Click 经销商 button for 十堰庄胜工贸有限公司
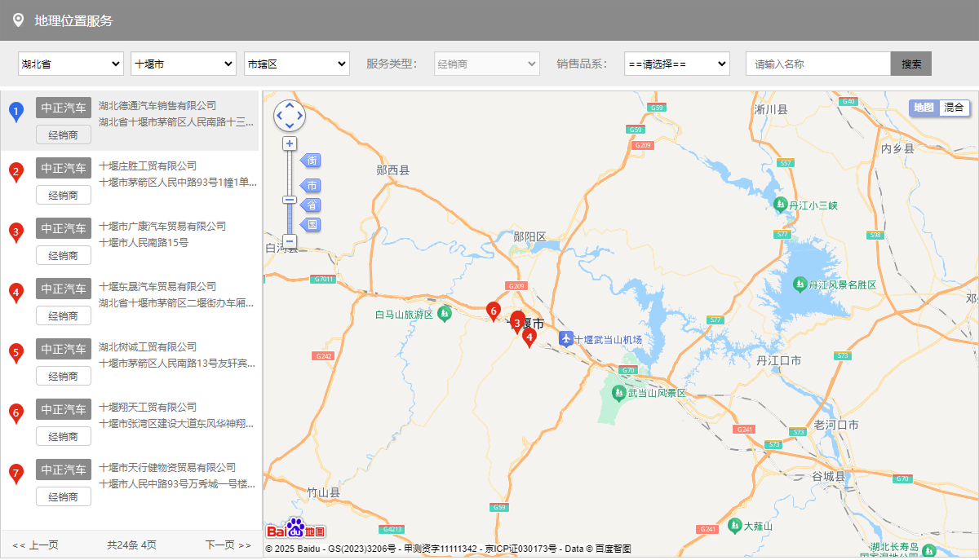The image size is (979, 560). [64, 195]
